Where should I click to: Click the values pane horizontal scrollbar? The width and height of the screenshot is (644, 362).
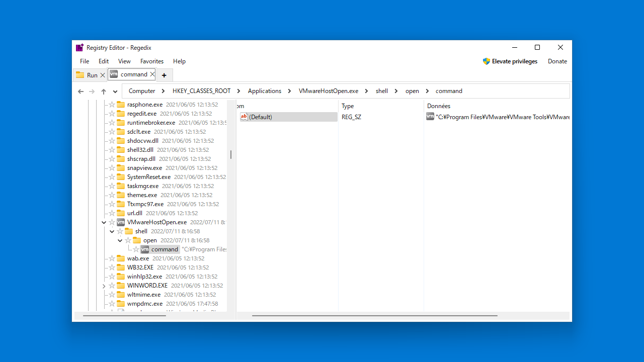tap(375, 316)
